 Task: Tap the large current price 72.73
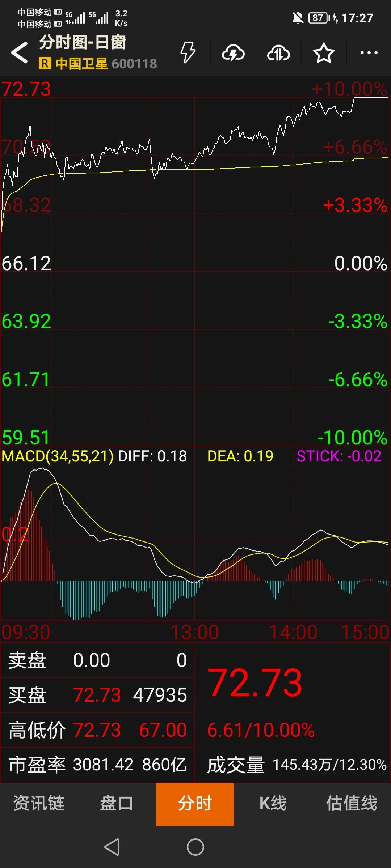255,682
